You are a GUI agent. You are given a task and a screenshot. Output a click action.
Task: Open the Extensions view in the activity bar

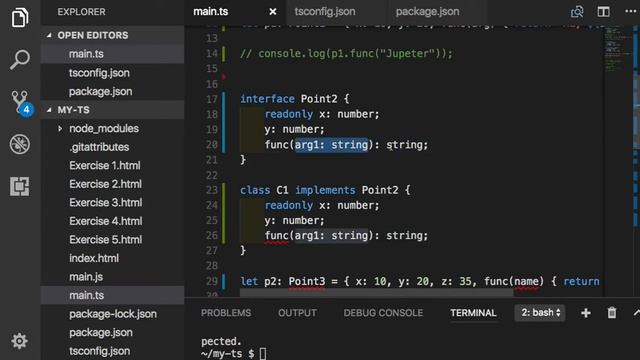point(20,187)
